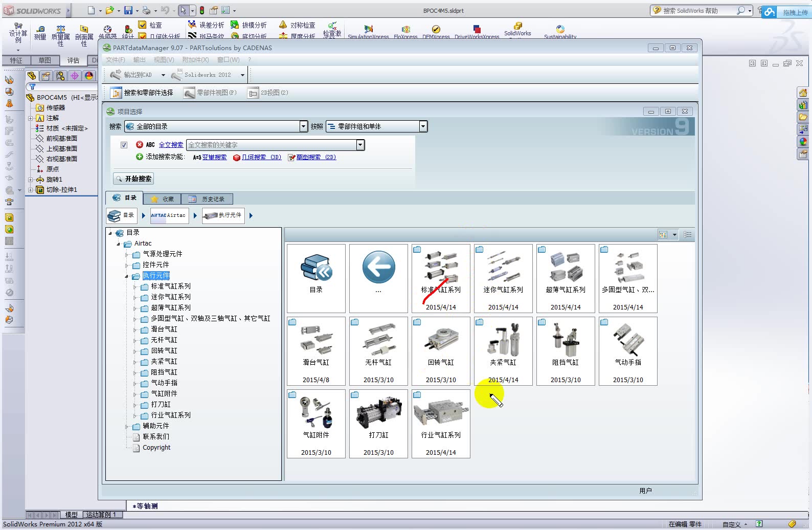Open the 超薄气缸系列 thumbnail
This screenshot has height=530, width=812.
tap(566, 278)
